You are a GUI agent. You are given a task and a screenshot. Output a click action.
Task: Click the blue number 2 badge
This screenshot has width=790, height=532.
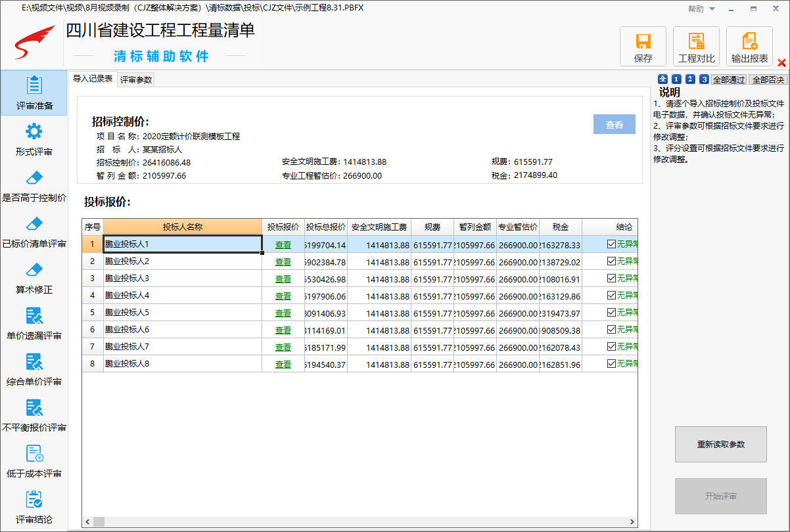[x=690, y=79]
